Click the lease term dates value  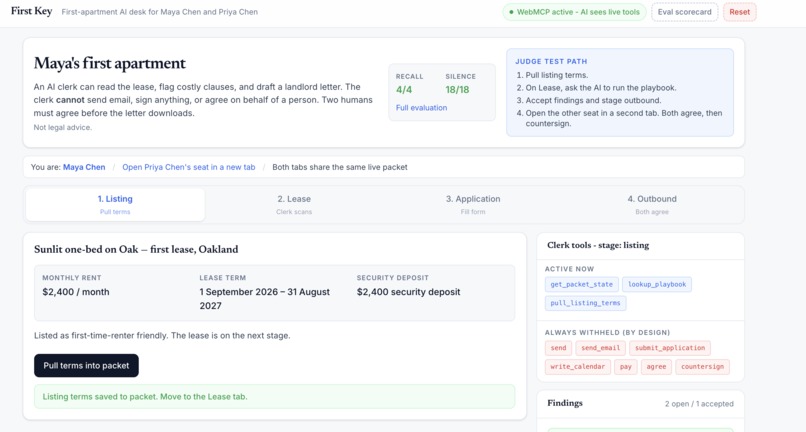pos(265,299)
